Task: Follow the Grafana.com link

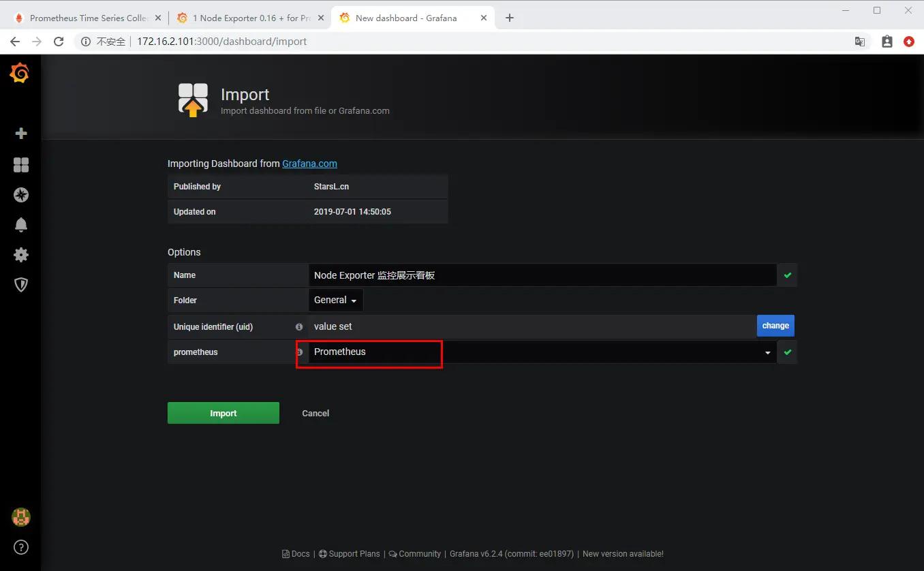Action: click(309, 164)
